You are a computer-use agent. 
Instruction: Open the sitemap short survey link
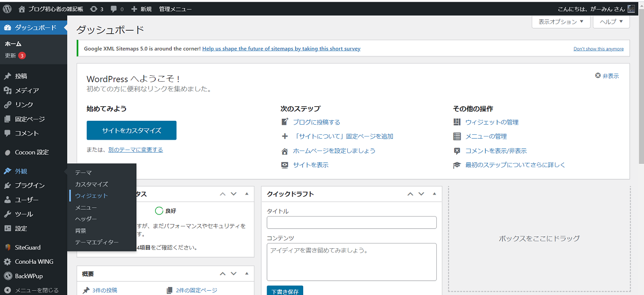click(281, 48)
